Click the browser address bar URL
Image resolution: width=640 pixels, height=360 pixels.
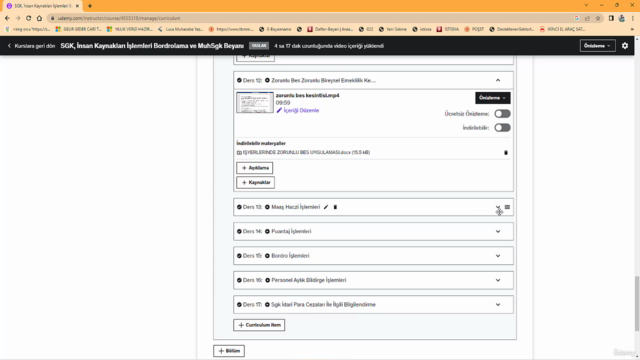119,18
